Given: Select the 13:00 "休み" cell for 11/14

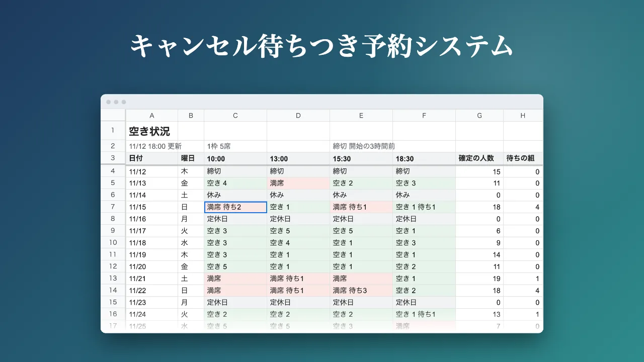Looking at the screenshot, I should (x=298, y=195).
